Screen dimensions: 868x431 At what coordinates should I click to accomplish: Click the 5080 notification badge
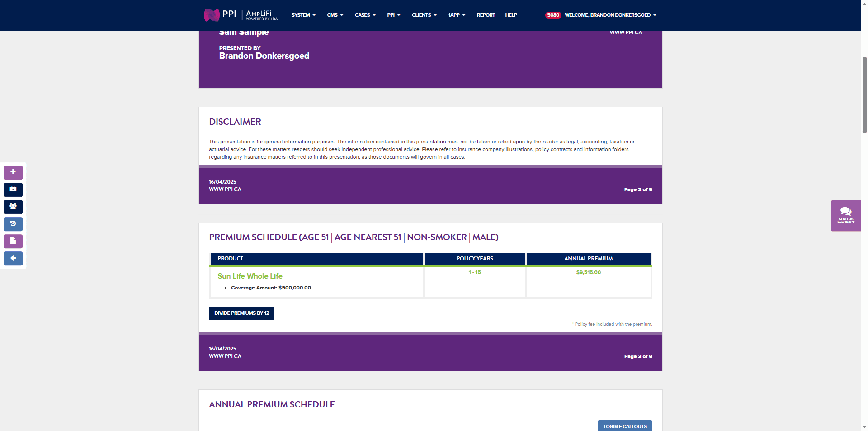(x=553, y=15)
